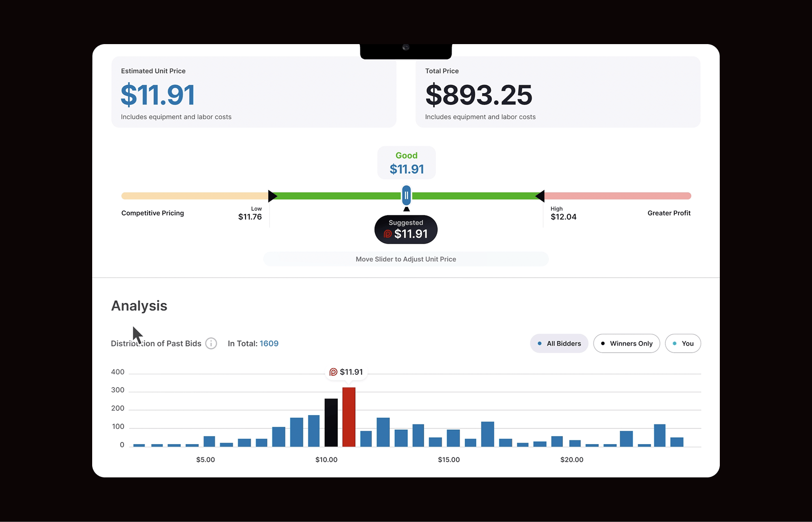
Task: Click the info icon beside Distribution of Past Bids
Action: pyautogui.click(x=211, y=344)
